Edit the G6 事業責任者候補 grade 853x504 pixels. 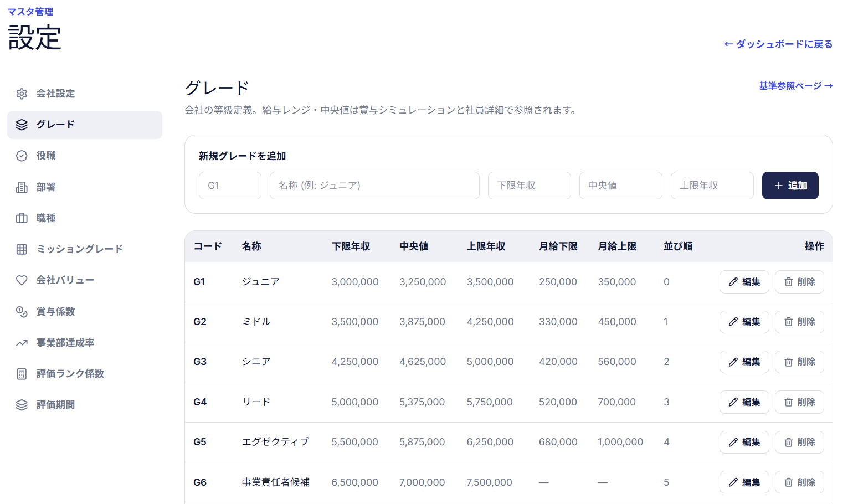[744, 482]
